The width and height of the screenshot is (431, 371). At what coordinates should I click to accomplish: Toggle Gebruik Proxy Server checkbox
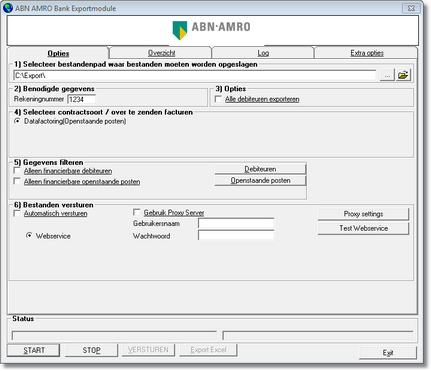(x=136, y=212)
